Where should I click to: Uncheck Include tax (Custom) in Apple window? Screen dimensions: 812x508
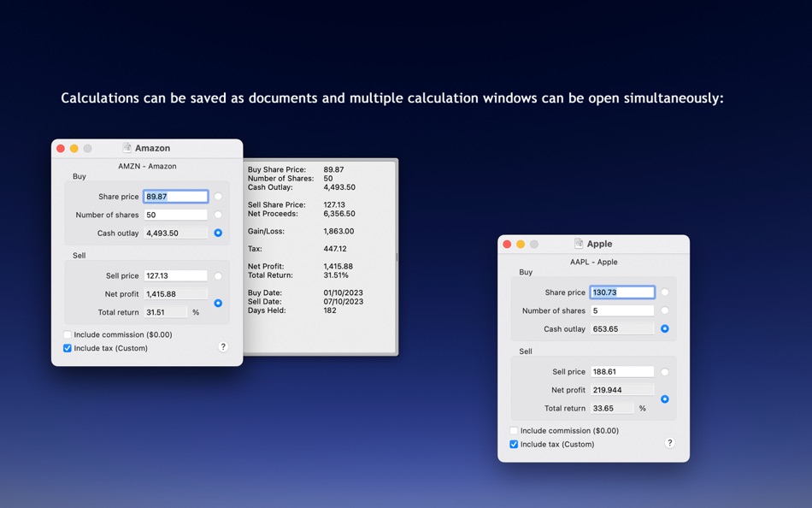point(514,444)
